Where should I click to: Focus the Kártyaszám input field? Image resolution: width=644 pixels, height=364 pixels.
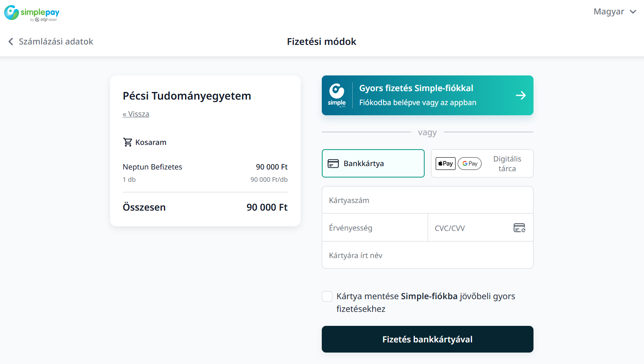[x=427, y=200]
